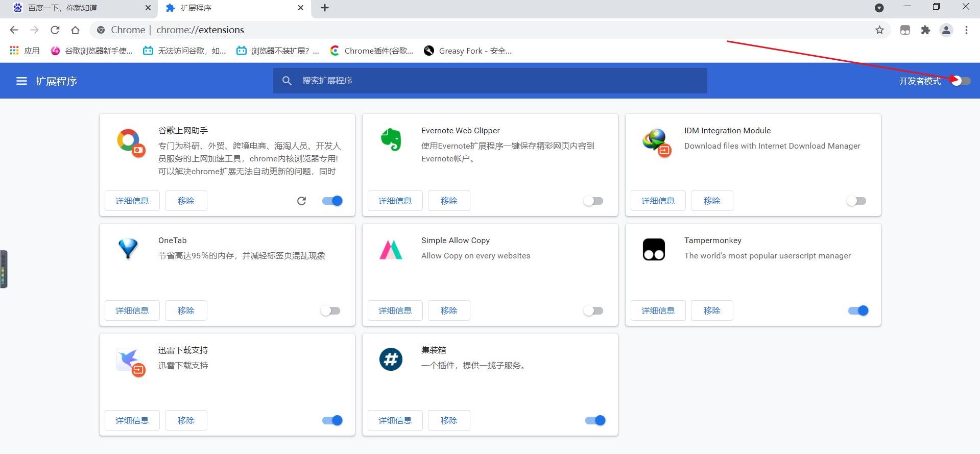
Task: Click the side widget on left edge
Action: (4, 269)
